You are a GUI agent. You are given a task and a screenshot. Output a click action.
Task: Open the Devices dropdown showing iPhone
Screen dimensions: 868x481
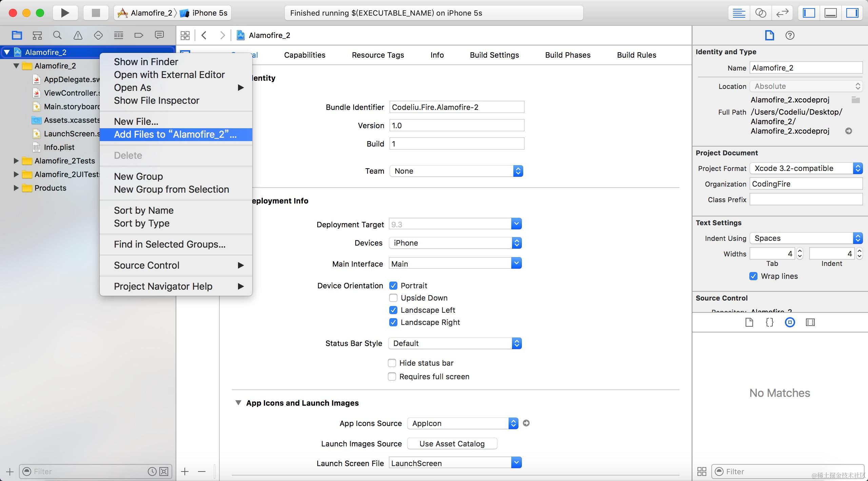[x=455, y=243]
